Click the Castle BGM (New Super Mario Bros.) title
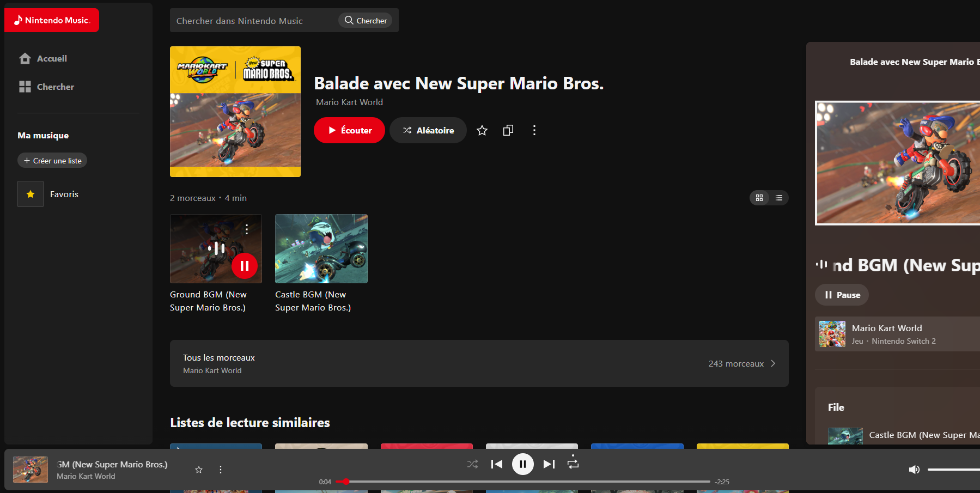The height and width of the screenshot is (493, 980). pos(313,301)
